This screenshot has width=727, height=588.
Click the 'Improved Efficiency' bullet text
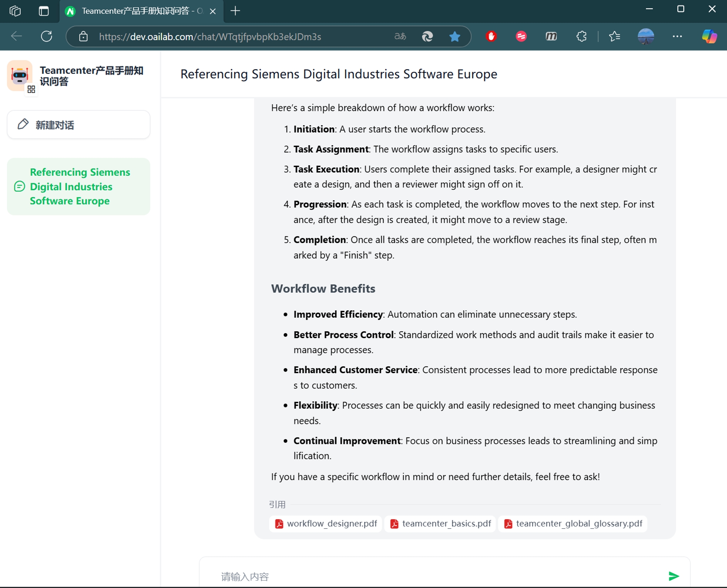(x=435, y=314)
